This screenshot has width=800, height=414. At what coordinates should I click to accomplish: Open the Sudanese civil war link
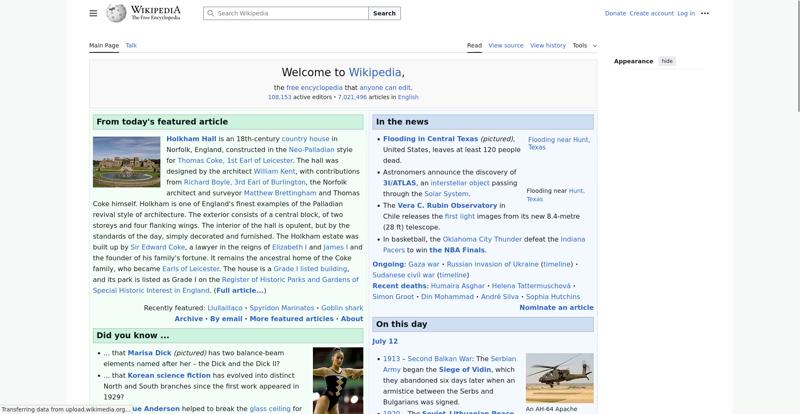404,275
